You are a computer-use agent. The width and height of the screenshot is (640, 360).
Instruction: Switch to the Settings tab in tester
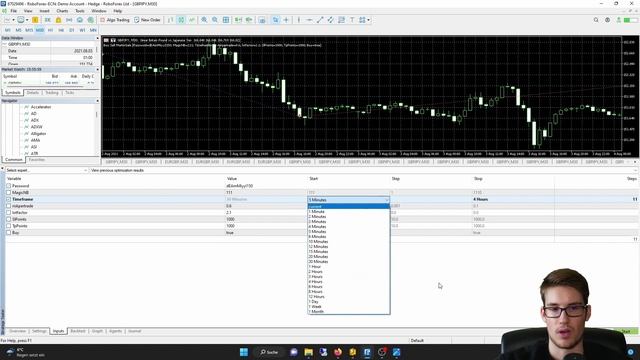coord(39,331)
